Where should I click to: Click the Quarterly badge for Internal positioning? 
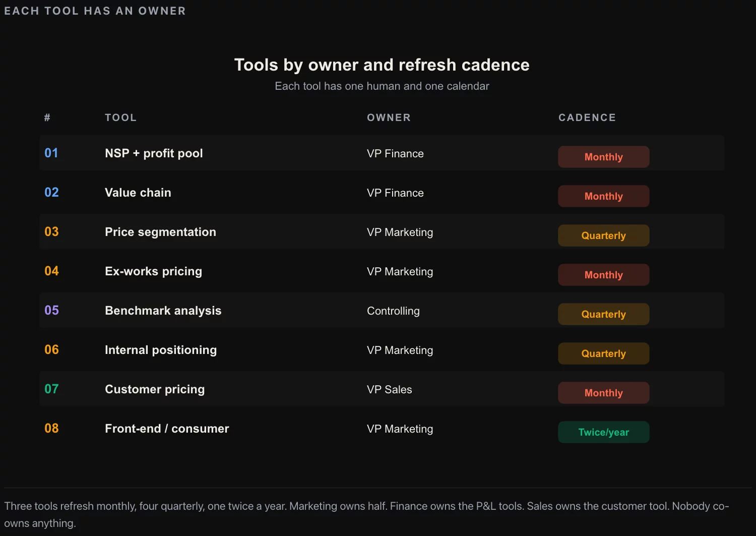pyautogui.click(x=603, y=353)
